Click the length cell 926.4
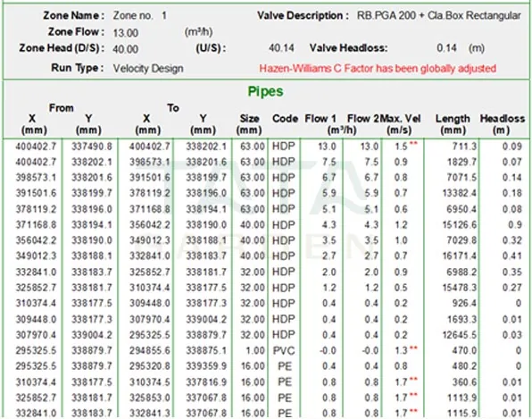The image size is (532, 419). [464, 303]
